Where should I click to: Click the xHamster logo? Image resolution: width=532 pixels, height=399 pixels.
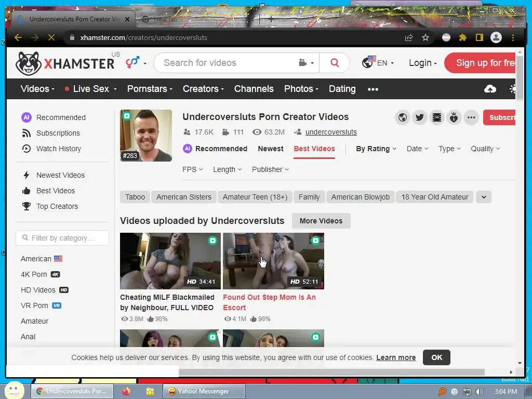click(65, 63)
